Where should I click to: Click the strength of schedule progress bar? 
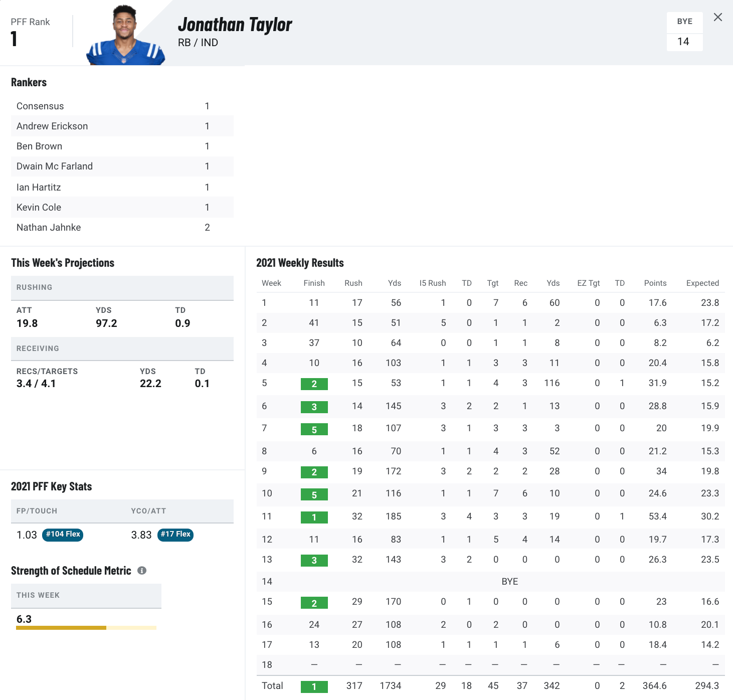coord(86,628)
